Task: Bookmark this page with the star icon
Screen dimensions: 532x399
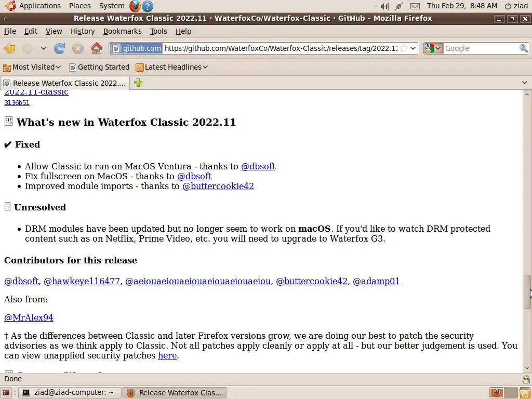Action: point(403,48)
